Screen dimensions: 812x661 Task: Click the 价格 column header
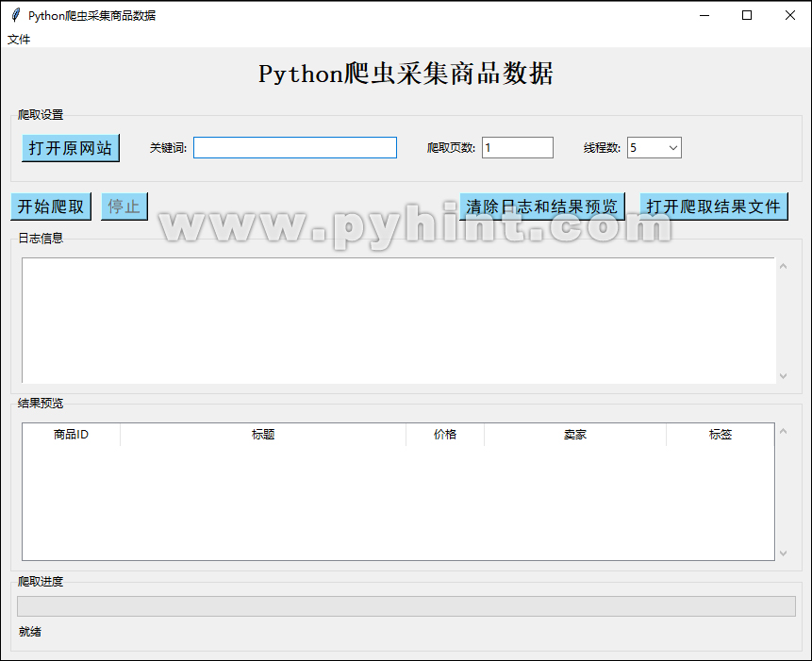pyautogui.click(x=445, y=435)
